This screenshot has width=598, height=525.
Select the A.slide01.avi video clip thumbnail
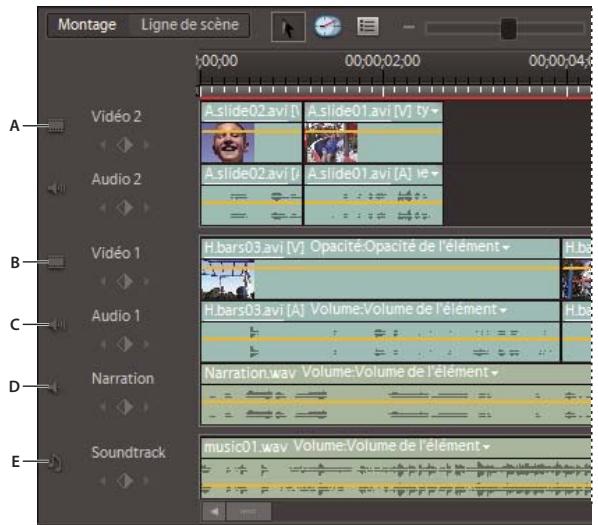tap(331, 143)
